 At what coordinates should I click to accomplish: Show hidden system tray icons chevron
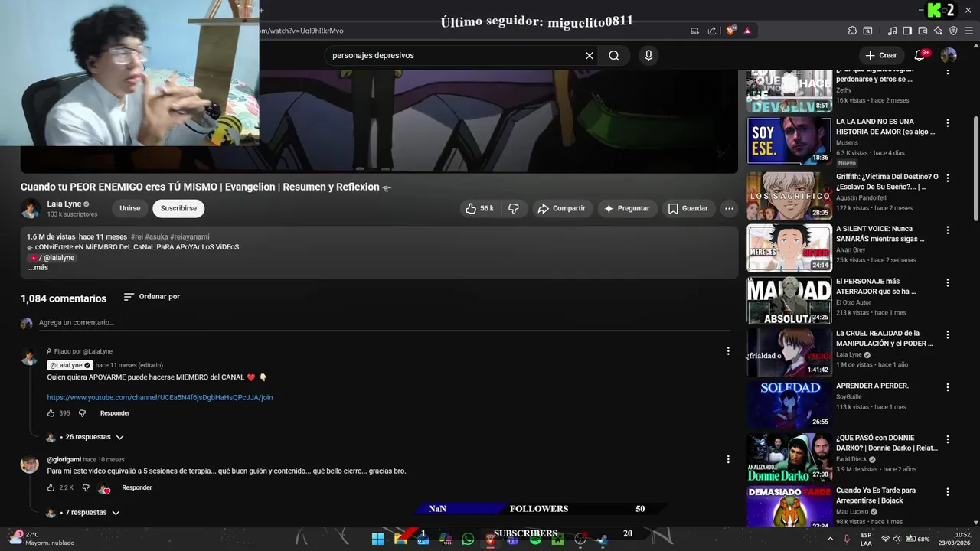pos(830,539)
